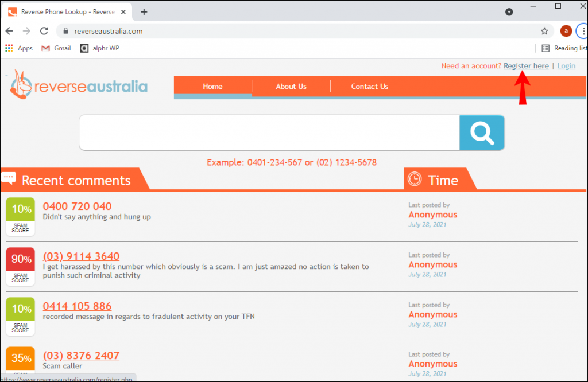Image resolution: width=588 pixels, height=382 pixels.
Task: Click the reverseaustralia kangaroo logo
Action: [79, 85]
